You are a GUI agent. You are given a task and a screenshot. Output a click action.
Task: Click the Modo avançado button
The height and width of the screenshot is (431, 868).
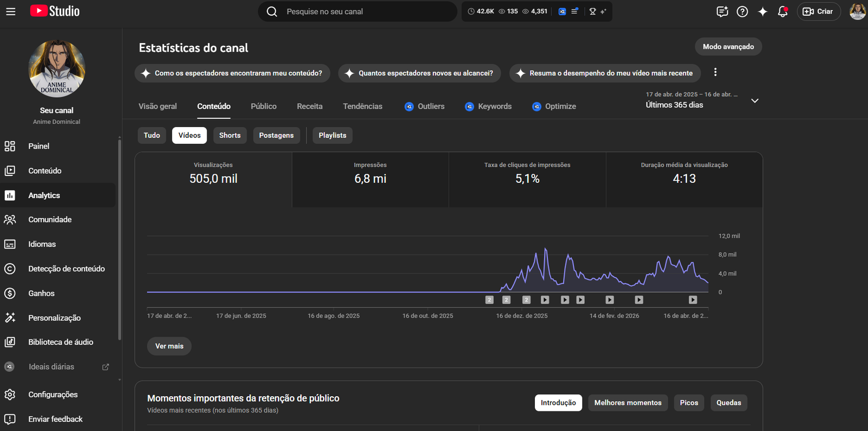click(x=728, y=47)
